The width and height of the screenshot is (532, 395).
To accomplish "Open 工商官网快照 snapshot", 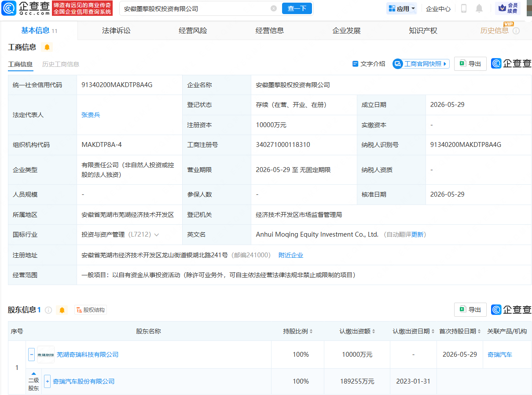I will 421,64.
